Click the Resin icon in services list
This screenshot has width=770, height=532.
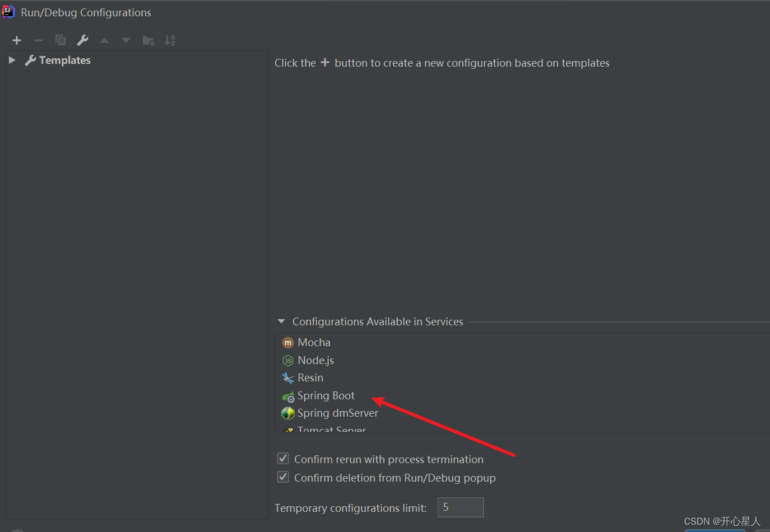[288, 378]
